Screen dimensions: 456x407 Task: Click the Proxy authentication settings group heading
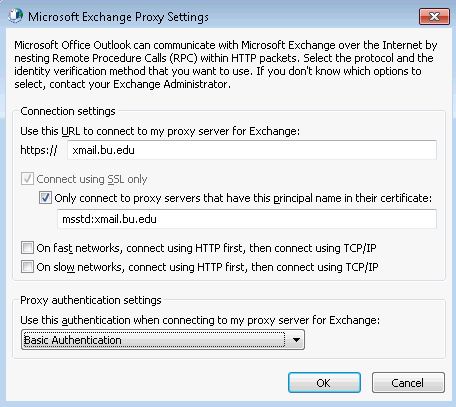[x=91, y=300]
